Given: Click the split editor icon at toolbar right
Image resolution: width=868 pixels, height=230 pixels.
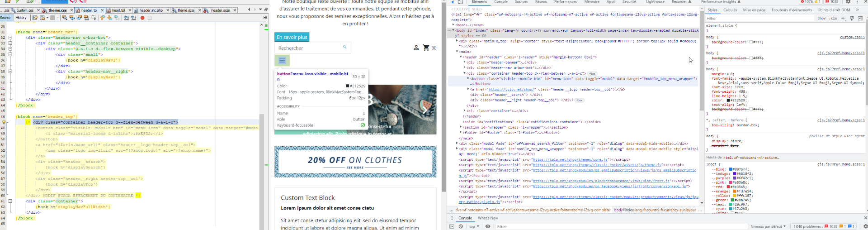Looking at the screenshot, I should (x=265, y=18).
